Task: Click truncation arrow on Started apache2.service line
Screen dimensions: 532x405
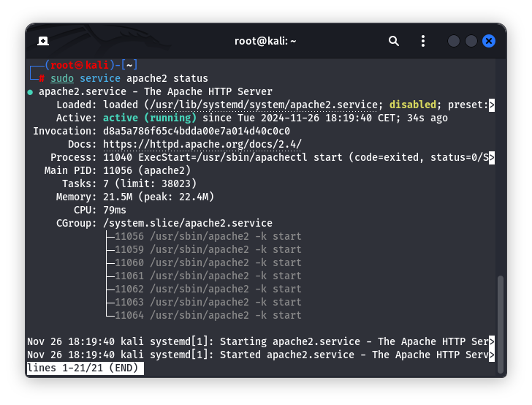Action: click(492, 355)
